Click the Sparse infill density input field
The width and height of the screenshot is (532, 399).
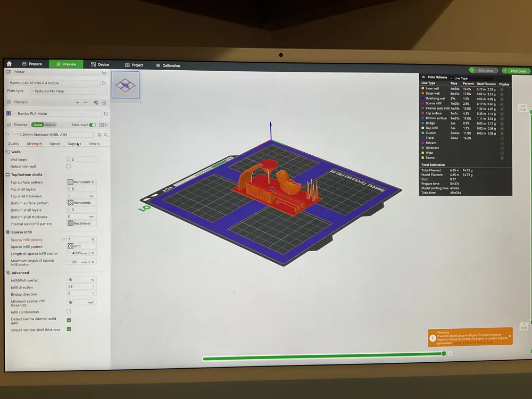pos(80,239)
